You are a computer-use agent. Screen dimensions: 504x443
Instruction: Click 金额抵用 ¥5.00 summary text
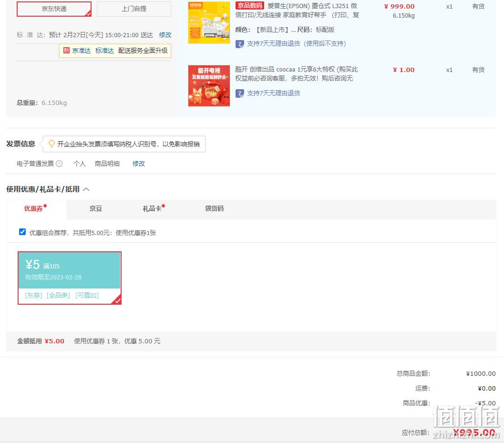(x=41, y=341)
